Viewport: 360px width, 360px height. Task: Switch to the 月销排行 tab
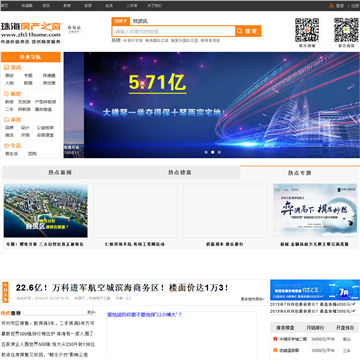(315, 328)
